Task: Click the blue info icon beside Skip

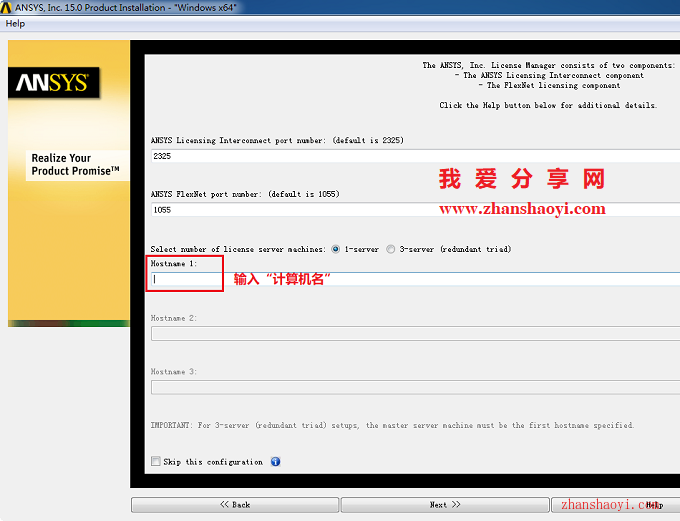Action: [x=275, y=462]
